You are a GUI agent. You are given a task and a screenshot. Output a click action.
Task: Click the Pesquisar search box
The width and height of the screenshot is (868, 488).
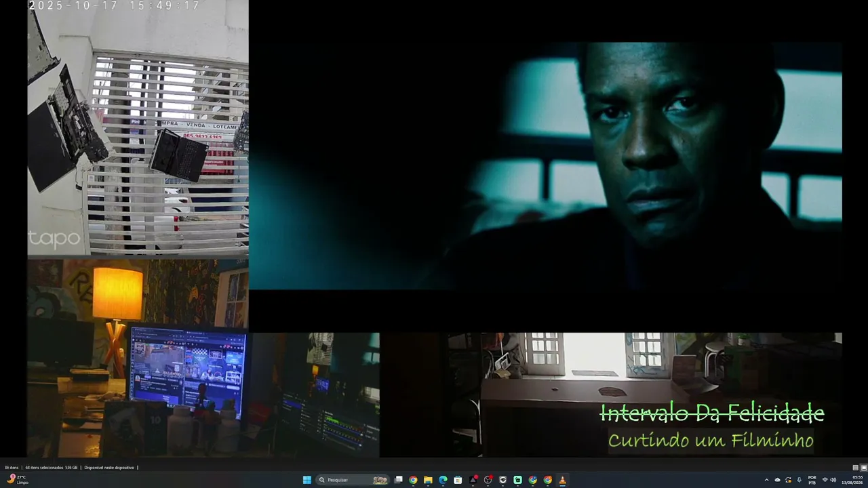pos(353,480)
